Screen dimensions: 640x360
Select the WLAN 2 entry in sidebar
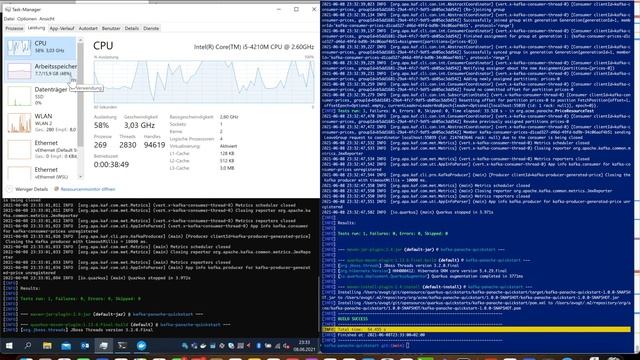click(40, 123)
